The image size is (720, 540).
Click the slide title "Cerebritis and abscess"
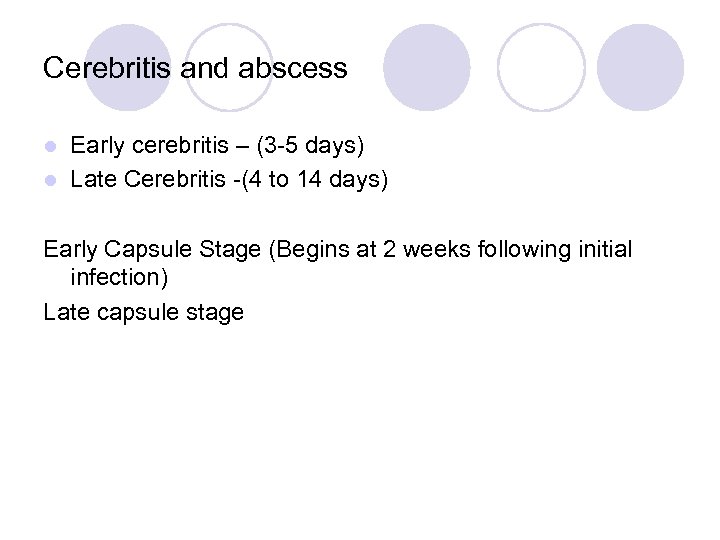[195, 68]
